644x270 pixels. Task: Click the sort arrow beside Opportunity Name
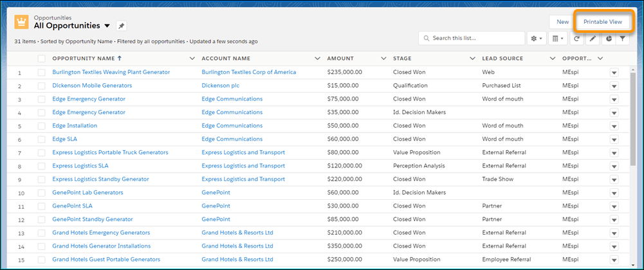[120, 59]
